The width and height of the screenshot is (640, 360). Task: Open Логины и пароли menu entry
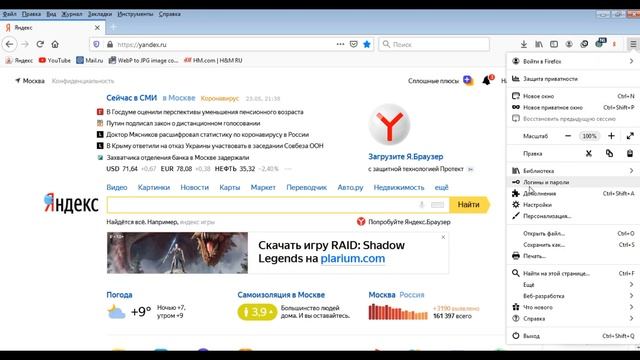(573, 182)
